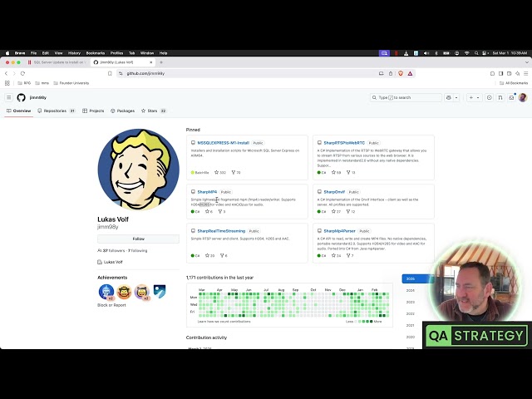Open the user avatar menu

[522, 97]
